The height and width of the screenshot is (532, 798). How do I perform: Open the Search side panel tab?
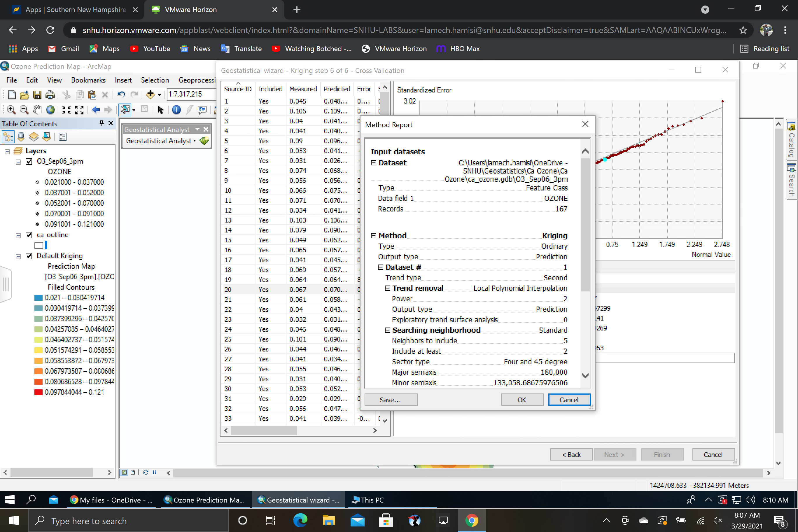792,181
